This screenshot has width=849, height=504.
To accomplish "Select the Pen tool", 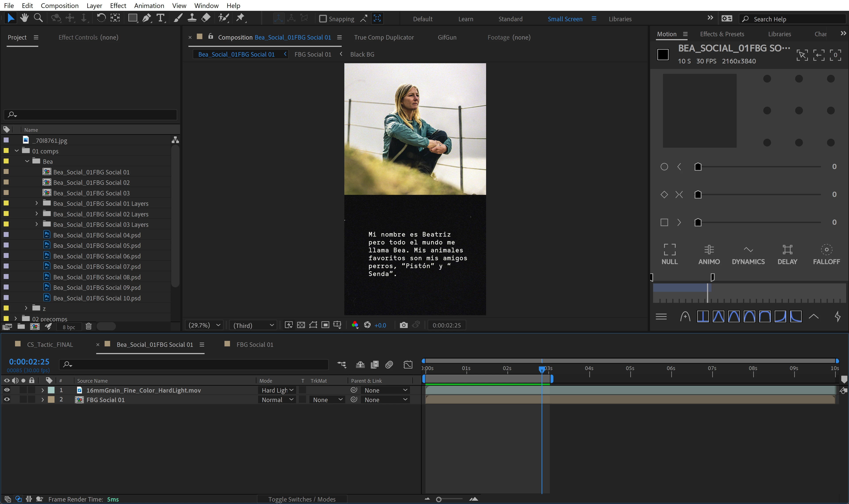I will (x=146, y=18).
